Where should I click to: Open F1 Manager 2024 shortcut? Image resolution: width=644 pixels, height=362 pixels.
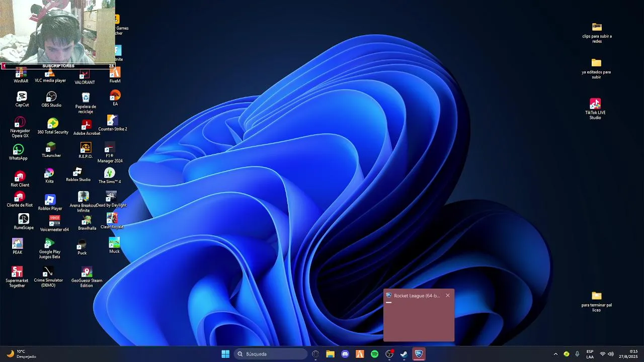pyautogui.click(x=110, y=153)
